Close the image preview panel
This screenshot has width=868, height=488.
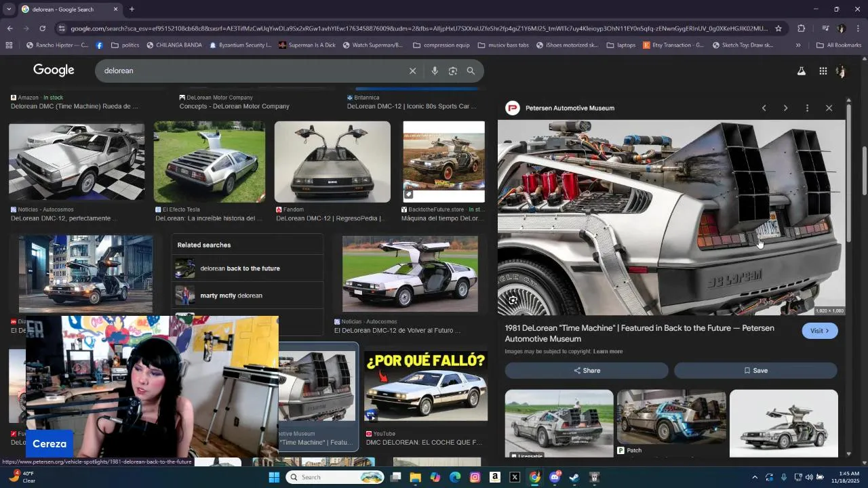click(829, 108)
